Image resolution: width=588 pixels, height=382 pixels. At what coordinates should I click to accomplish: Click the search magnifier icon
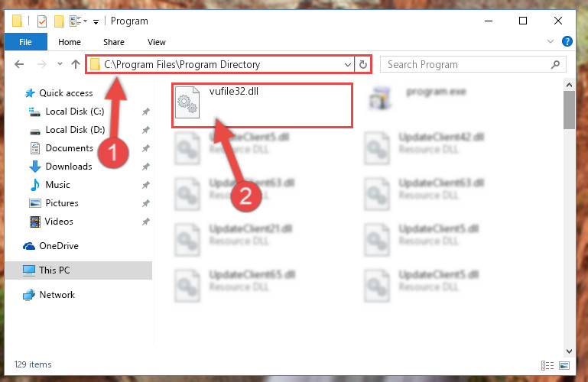coord(555,64)
